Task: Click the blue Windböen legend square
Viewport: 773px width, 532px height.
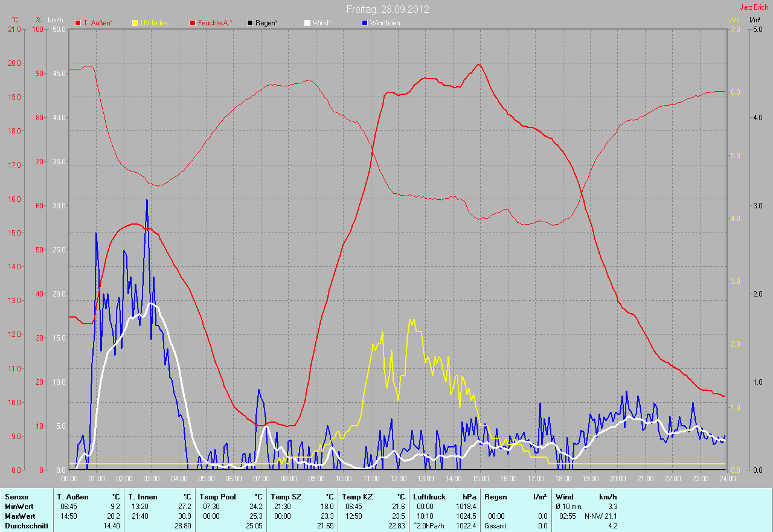Action: tap(364, 23)
